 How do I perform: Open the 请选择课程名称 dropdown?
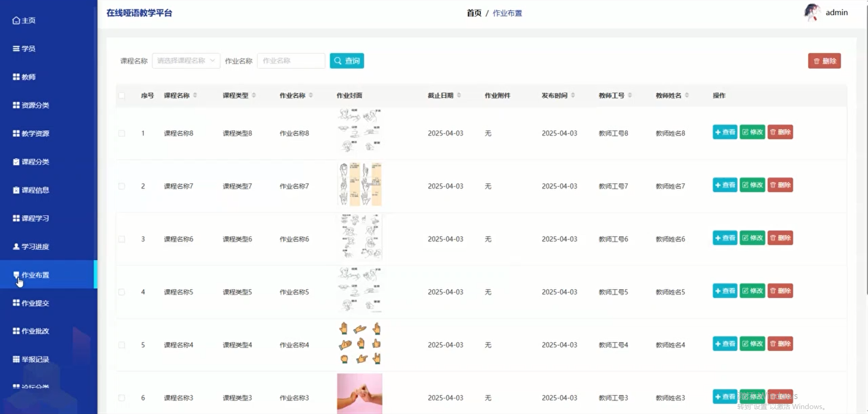(x=185, y=60)
